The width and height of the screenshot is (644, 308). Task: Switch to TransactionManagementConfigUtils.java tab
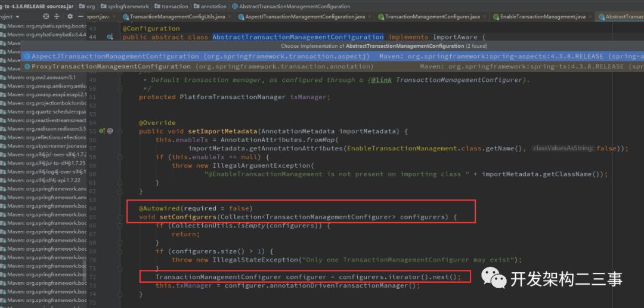pos(178,17)
